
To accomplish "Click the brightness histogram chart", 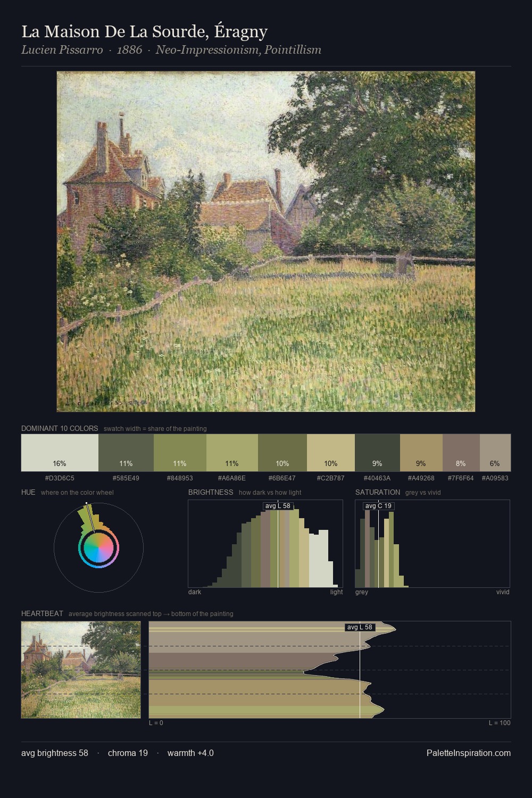I will (265, 544).
